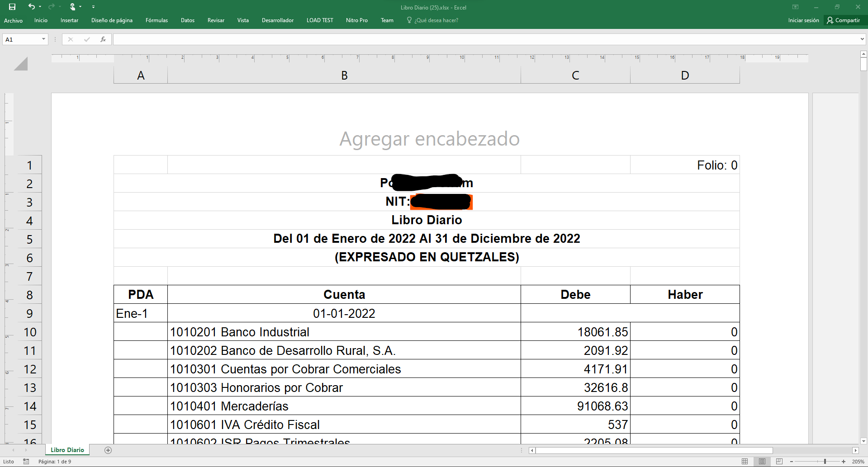Click Iniciar sesión link

click(x=803, y=20)
